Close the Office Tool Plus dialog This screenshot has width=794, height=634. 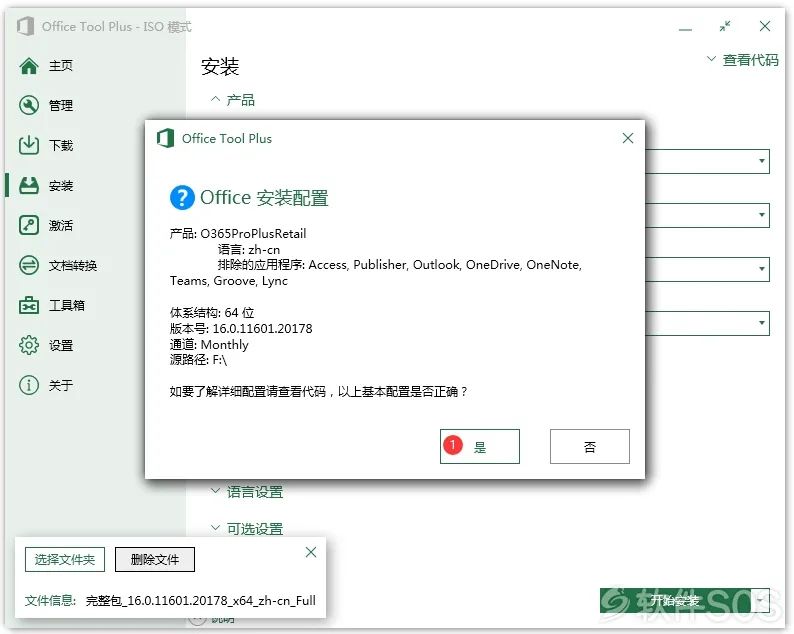coord(628,138)
